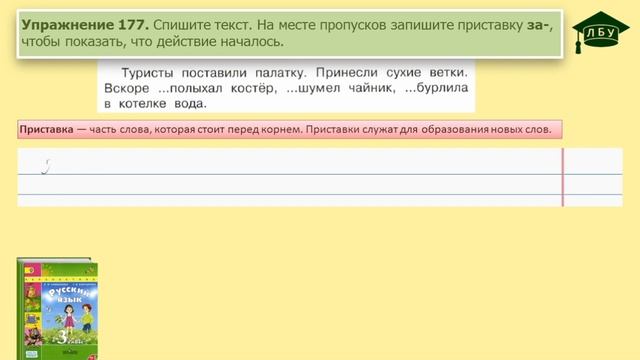
Task: Click the Русский язык textbook cover
Action: [57, 309]
